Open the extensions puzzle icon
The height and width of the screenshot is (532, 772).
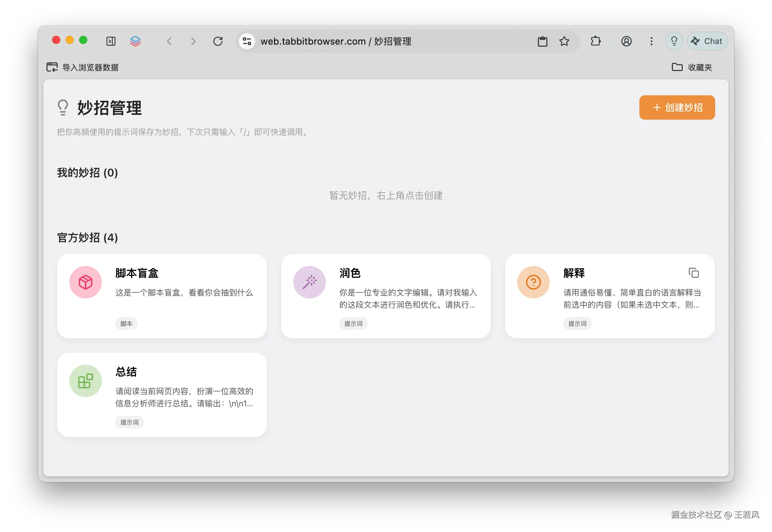click(595, 41)
